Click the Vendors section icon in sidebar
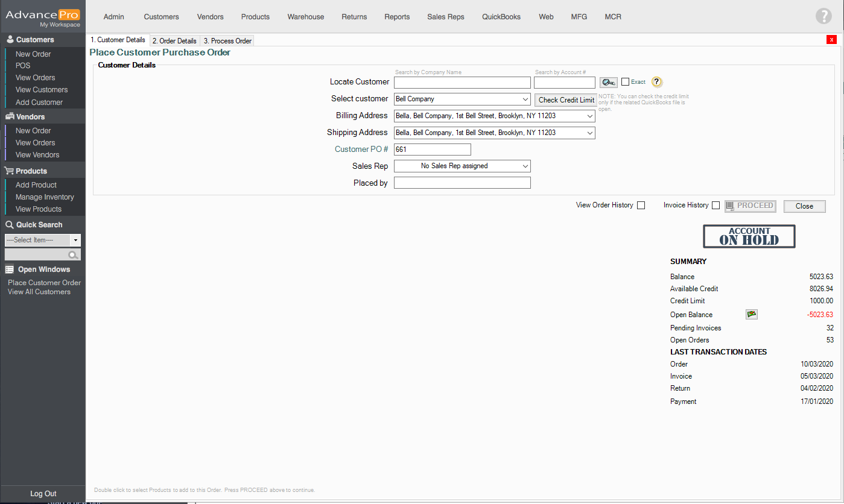844x504 pixels. point(10,116)
